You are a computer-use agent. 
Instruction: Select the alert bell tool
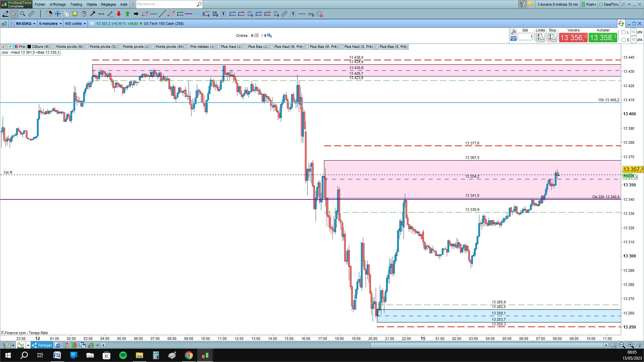[x=75, y=14]
